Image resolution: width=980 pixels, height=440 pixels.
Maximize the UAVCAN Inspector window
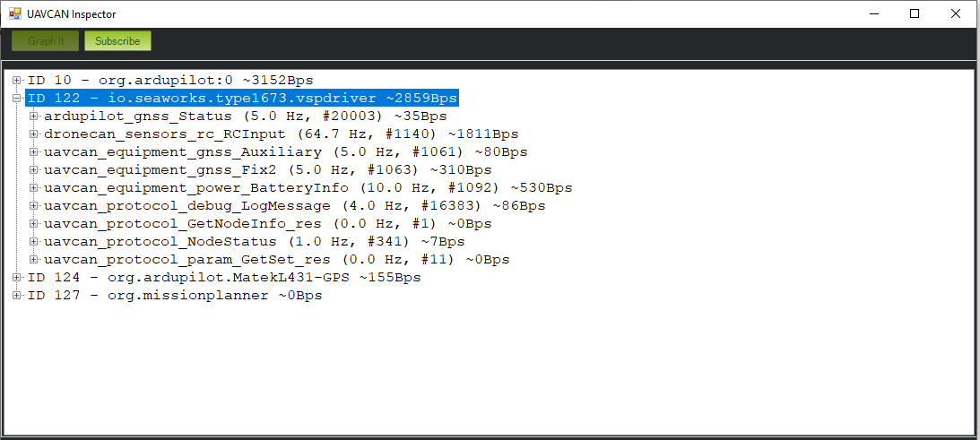pyautogui.click(x=915, y=13)
